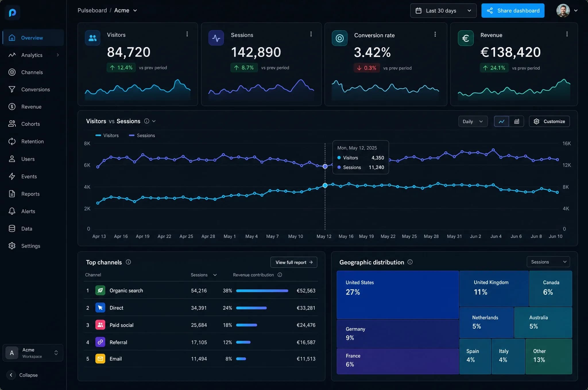Click the Pulseboard logo icon
The height and width of the screenshot is (390, 588).
[12, 13]
